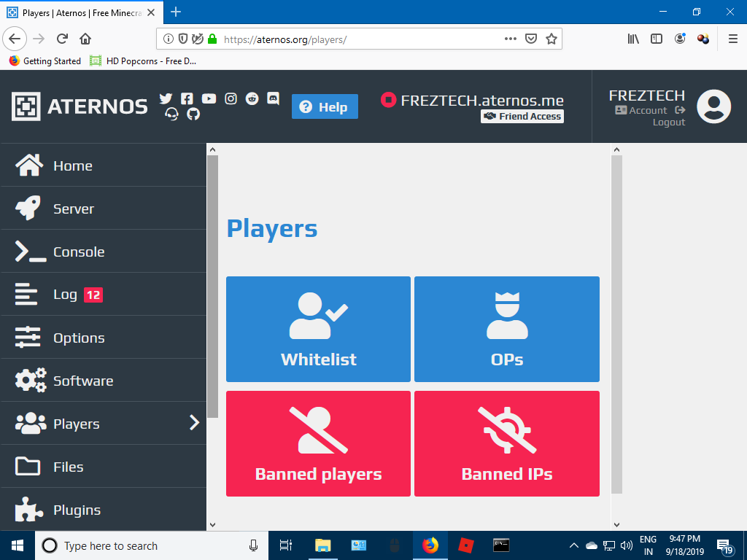Screen dimensions: 747x560
Task: Open Plugins in sidebar
Action: point(104,510)
